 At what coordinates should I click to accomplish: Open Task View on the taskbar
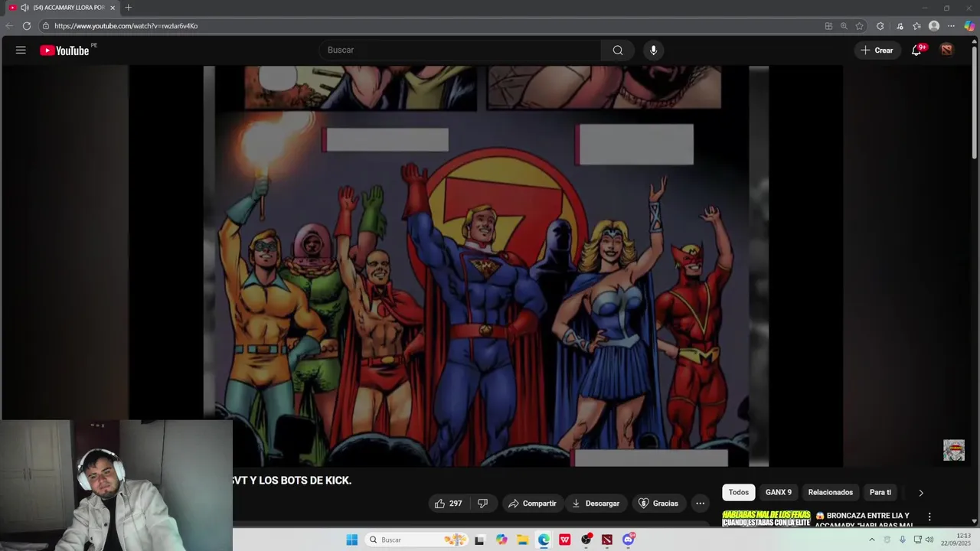[479, 540]
